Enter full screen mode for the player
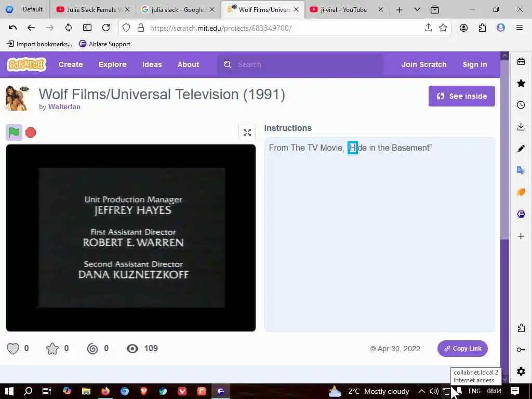The height and width of the screenshot is (399, 532). 247,132
